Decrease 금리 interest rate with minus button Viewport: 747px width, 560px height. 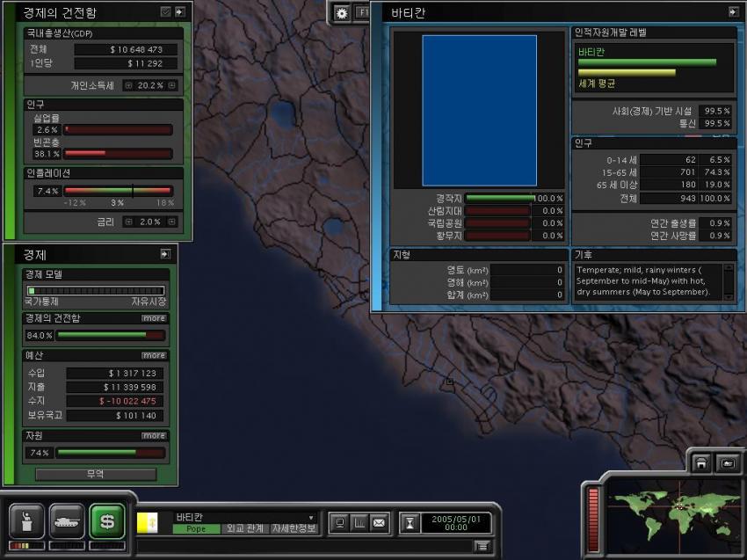tap(128, 222)
